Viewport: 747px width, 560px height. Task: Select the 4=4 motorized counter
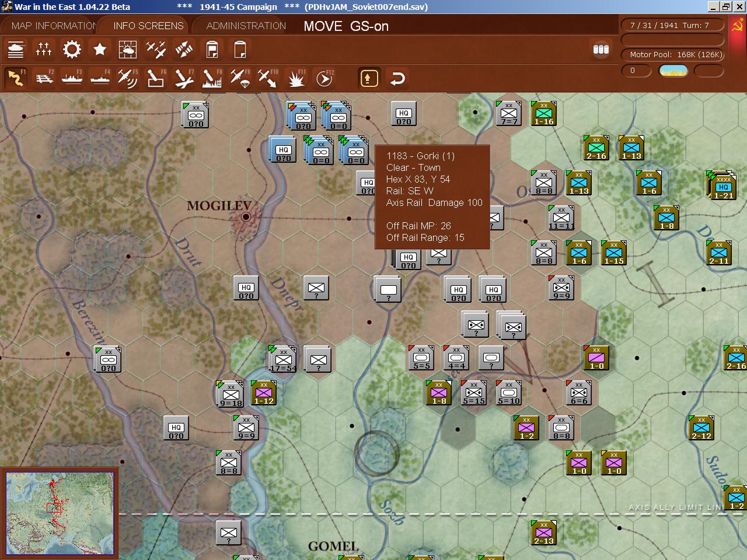click(456, 358)
